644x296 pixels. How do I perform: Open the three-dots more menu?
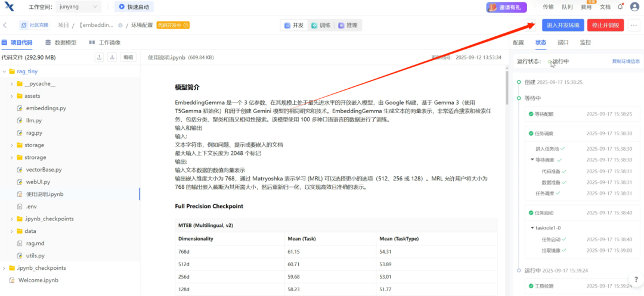click(x=634, y=25)
